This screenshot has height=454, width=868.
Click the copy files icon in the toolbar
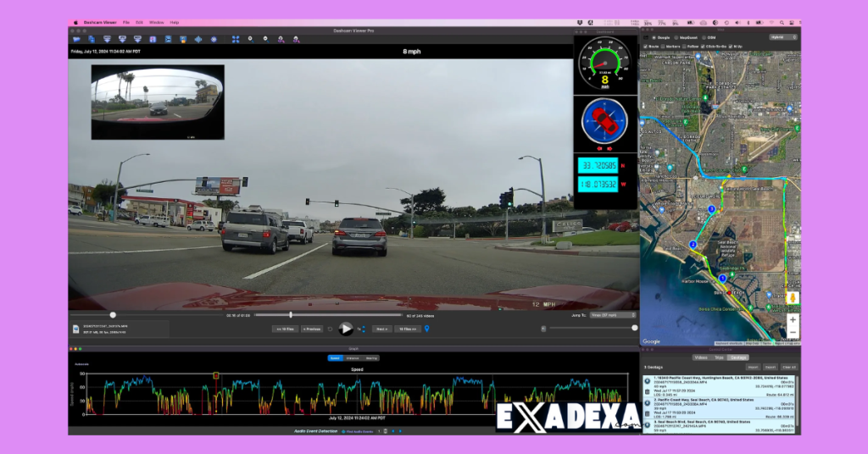tap(92, 39)
